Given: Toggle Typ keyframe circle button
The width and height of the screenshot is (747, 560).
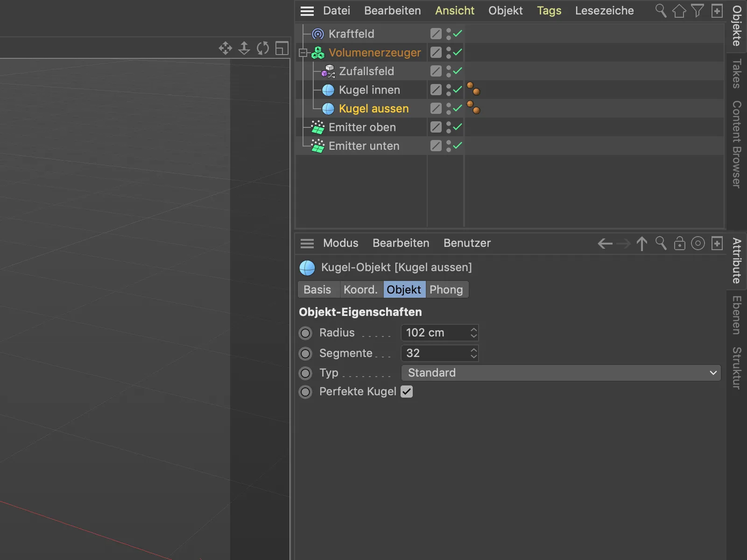Looking at the screenshot, I should tap(305, 373).
